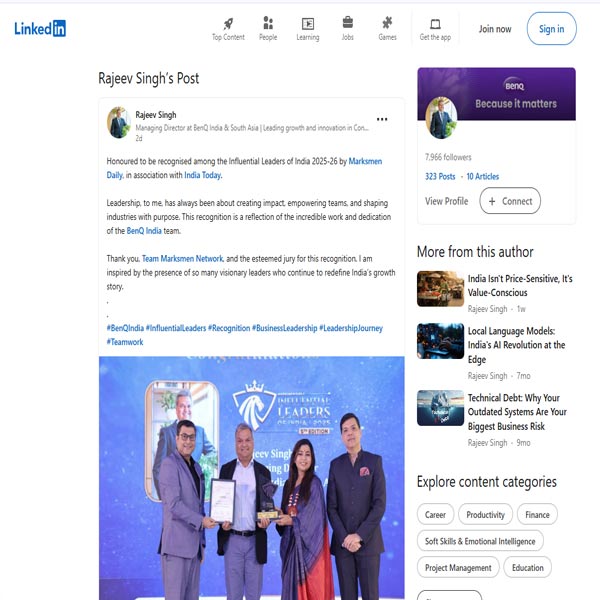Screen dimensions: 600x600
Task: Select the Jobs briefcase icon
Action: [x=347, y=22]
